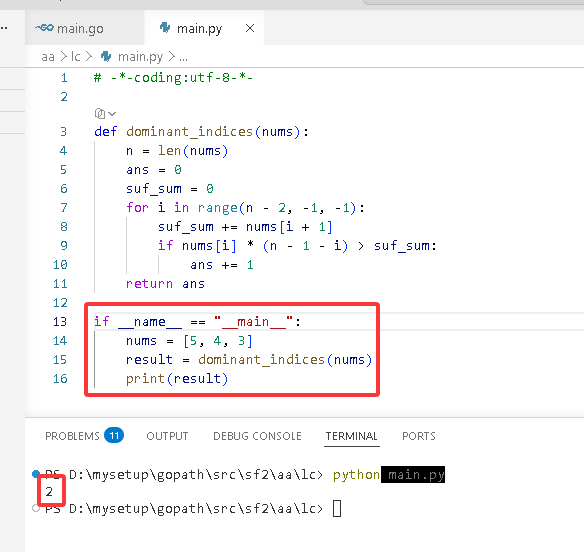Click main.py in the breadcrumb path
584x552 pixels.
(x=140, y=57)
